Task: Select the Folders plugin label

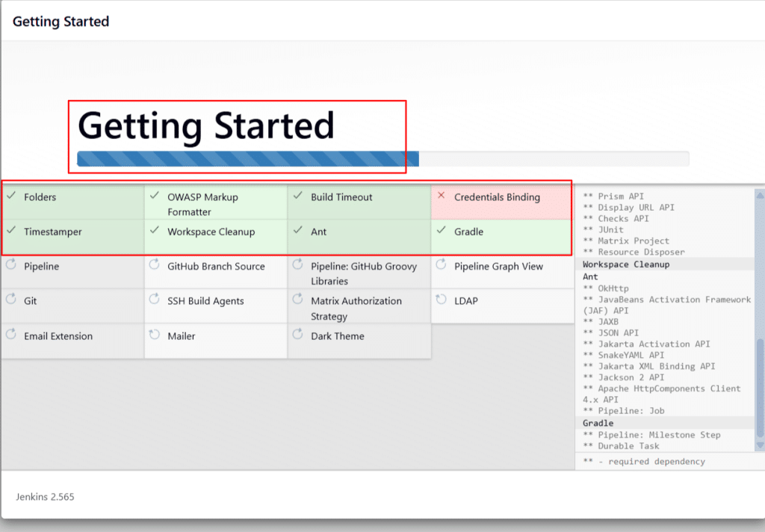Action: (40, 197)
